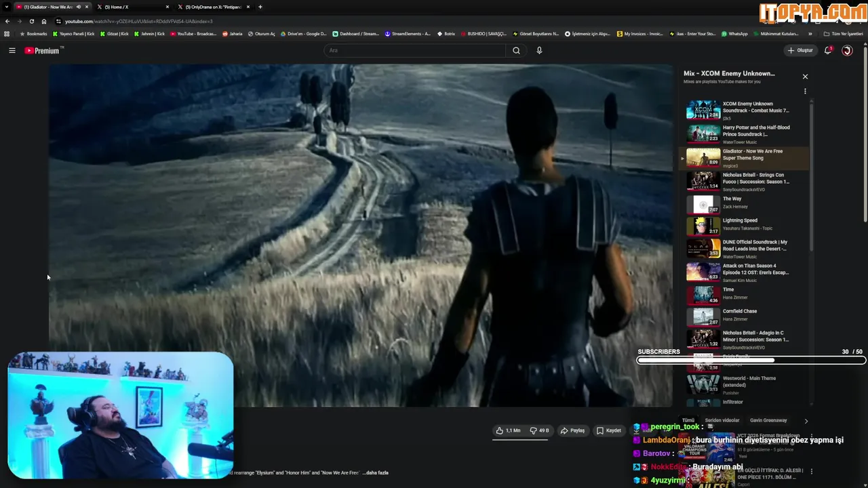Select Gladiator Now We Are Free playlist item
Viewport: 868px width, 488px height.
point(744,158)
